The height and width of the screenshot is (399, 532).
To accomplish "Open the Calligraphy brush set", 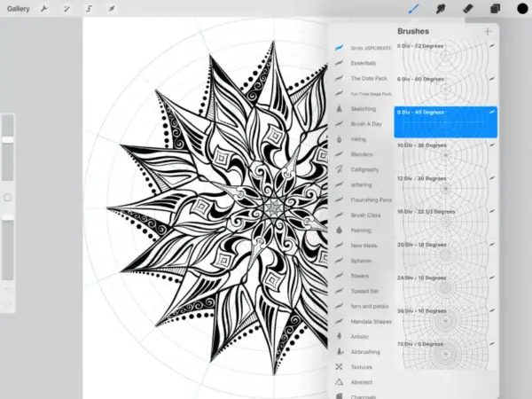I will pos(363,169).
